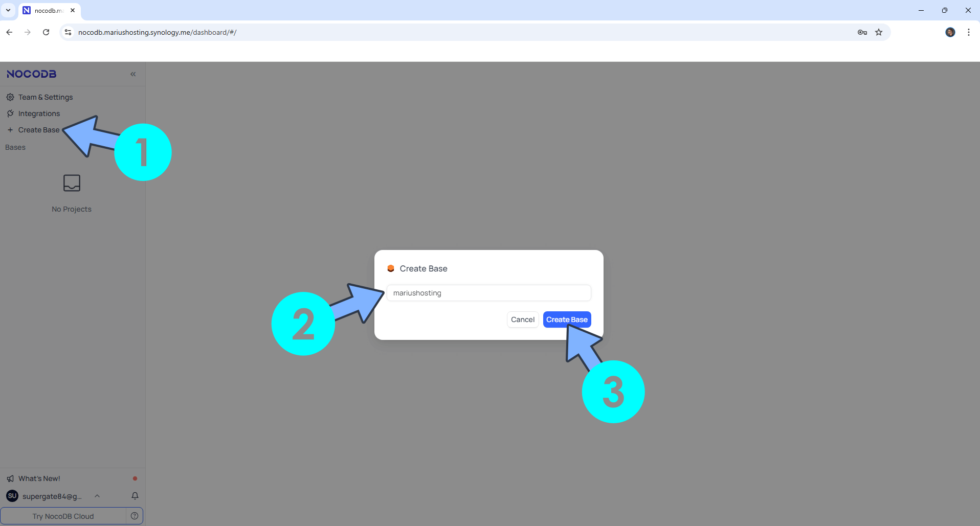Screen dimensions: 980x526
Task: Go back in browser history
Action: (x=9, y=32)
